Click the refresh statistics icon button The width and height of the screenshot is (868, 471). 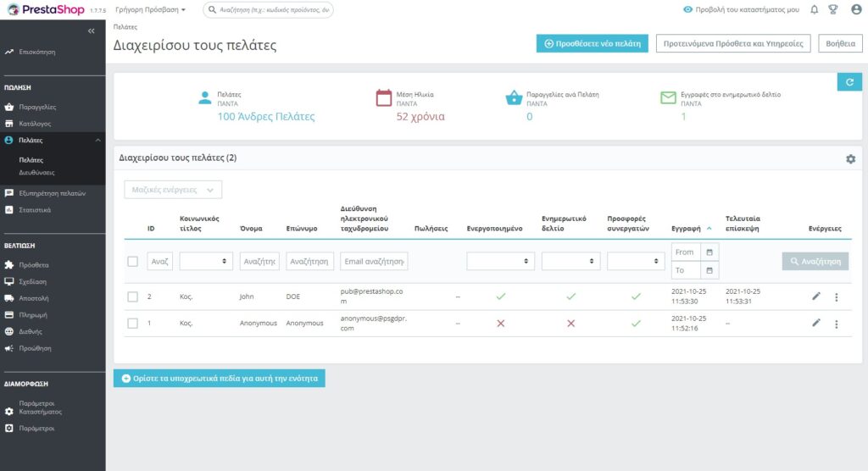click(849, 81)
